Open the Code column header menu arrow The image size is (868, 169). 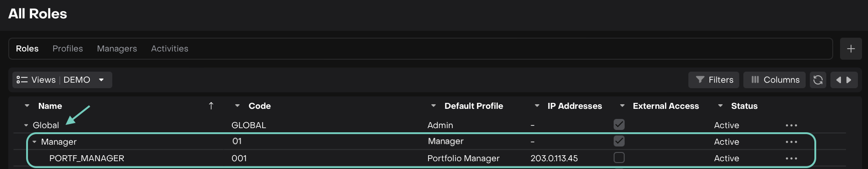[237, 106]
